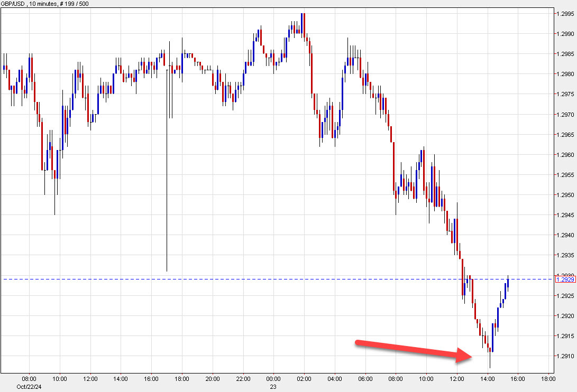Click the 02:00 time axis label
The image size is (577, 392).
(304, 379)
